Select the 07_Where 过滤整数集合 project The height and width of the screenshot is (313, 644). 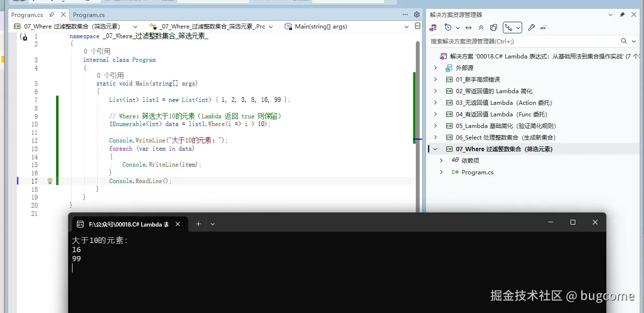pyautogui.click(x=504, y=149)
